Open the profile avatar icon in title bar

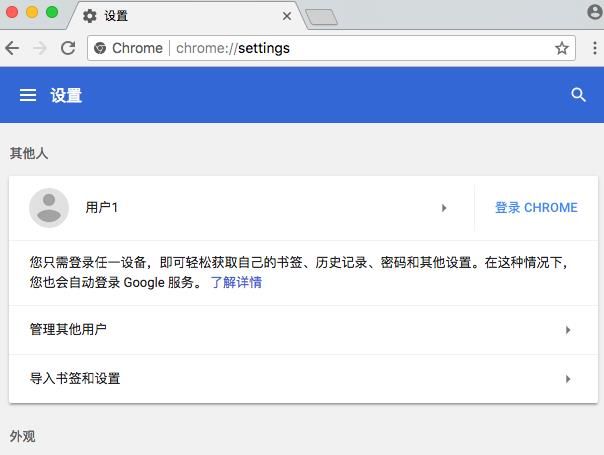(x=595, y=12)
